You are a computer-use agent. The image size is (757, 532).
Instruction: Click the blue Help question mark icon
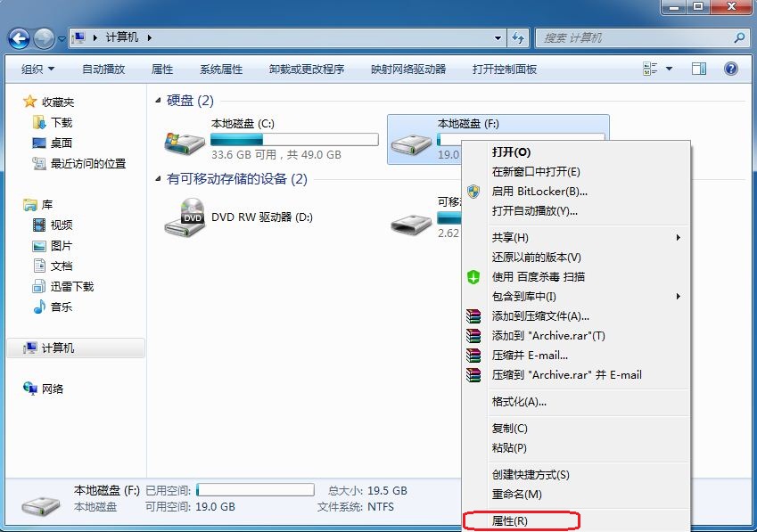coord(729,69)
